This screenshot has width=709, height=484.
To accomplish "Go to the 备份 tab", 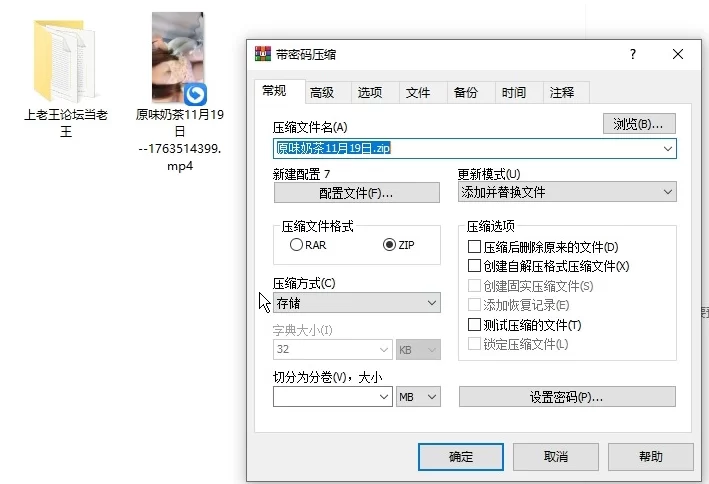I will 472,93.
